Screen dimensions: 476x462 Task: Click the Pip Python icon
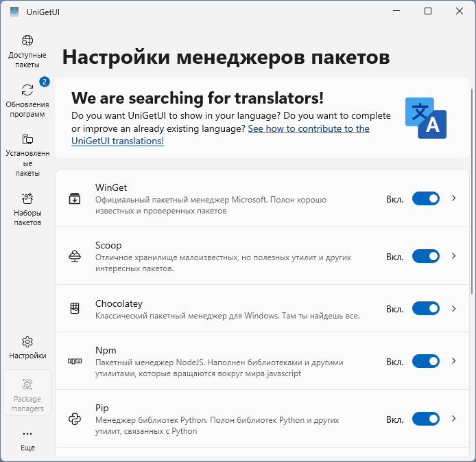75,419
